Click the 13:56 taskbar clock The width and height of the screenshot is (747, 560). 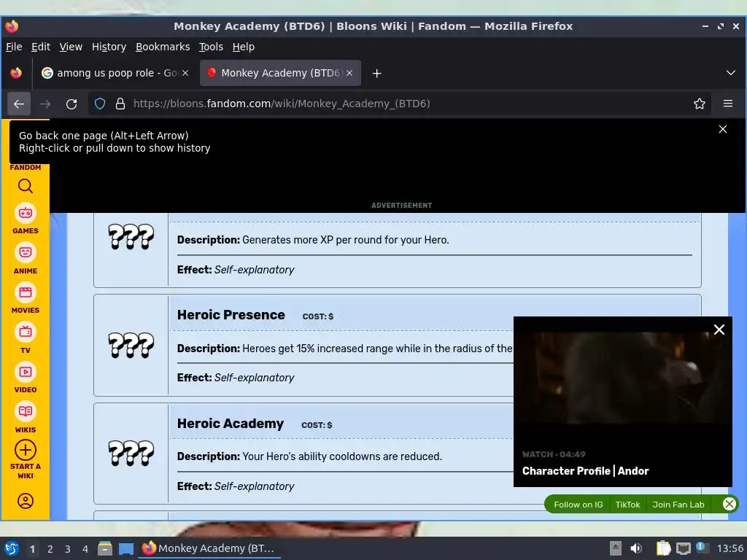point(729,548)
